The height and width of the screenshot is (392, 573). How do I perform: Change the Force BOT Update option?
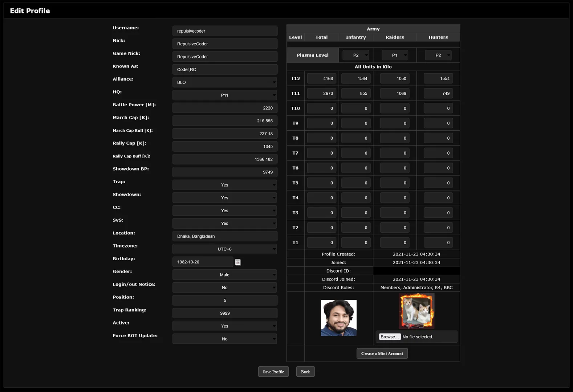tap(225, 339)
